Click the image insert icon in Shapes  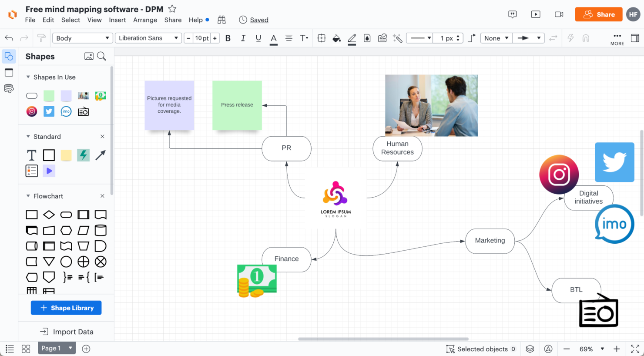click(x=89, y=56)
